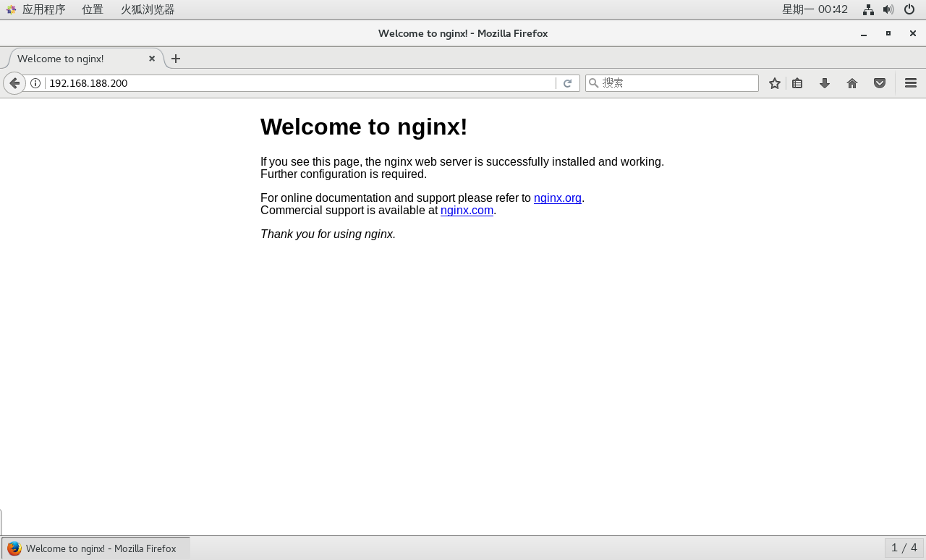926x560 pixels.
Task: Show site information icon in address bar
Action: click(x=35, y=83)
